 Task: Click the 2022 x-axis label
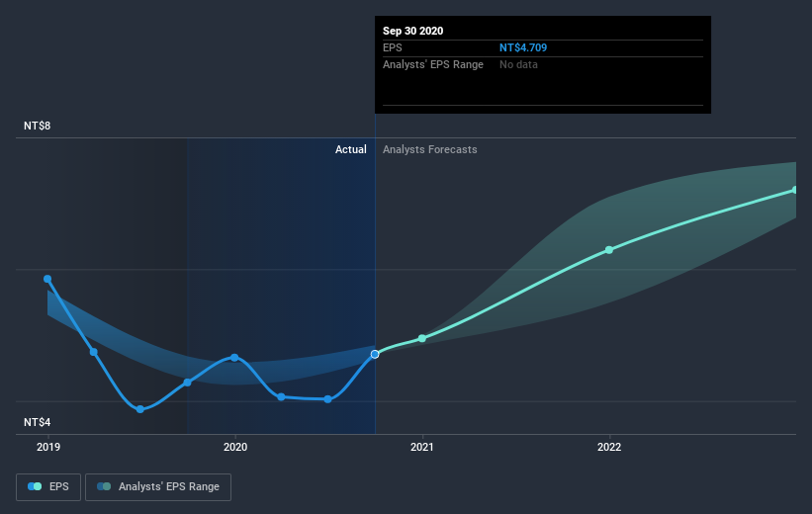pyautogui.click(x=609, y=447)
